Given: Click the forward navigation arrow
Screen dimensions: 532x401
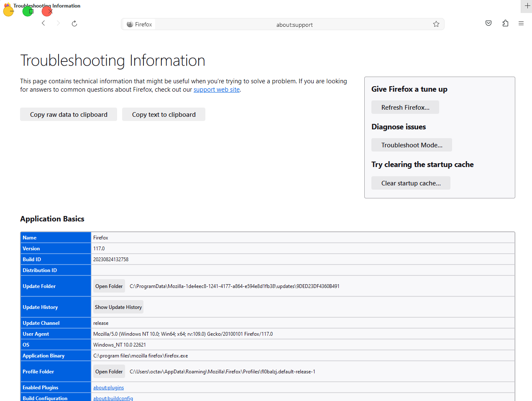Looking at the screenshot, I should pyautogui.click(x=58, y=23).
